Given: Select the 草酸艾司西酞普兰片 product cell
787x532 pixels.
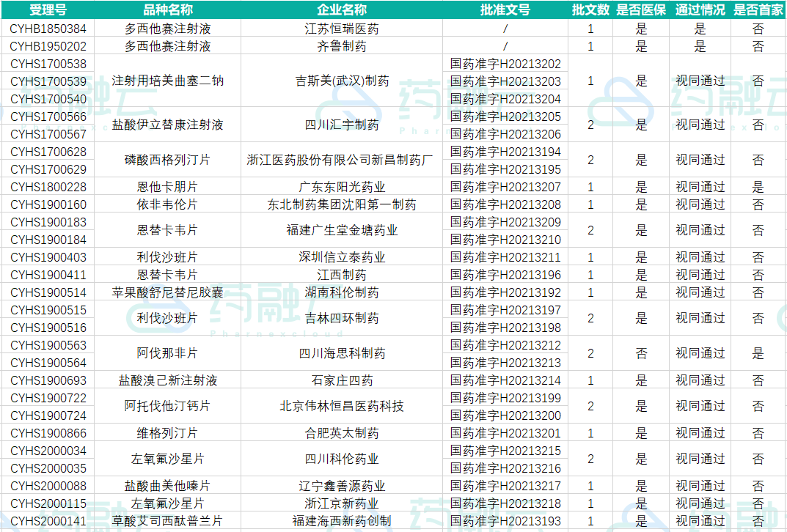Looking at the screenshot, I should (x=167, y=521).
